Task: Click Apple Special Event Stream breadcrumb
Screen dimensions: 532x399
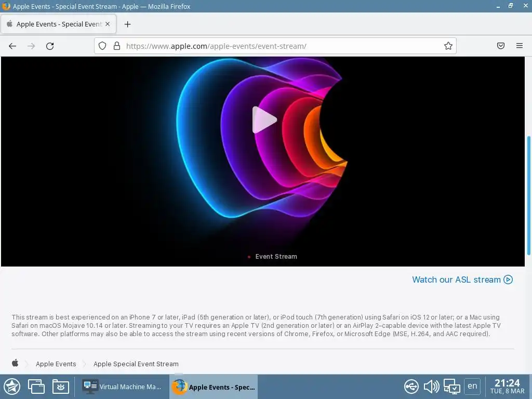Action: coord(136,364)
